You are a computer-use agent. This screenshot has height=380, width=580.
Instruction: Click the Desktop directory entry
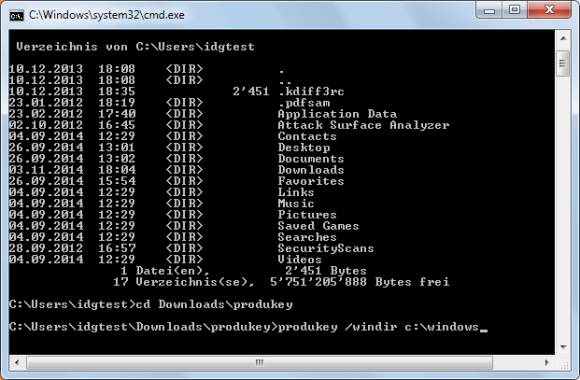[304, 148]
